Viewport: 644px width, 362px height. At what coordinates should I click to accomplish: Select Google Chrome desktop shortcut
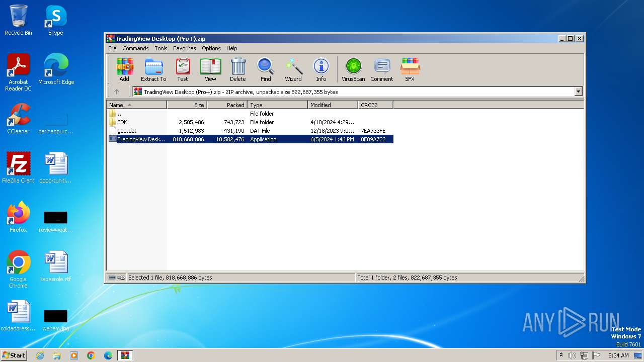(18, 269)
